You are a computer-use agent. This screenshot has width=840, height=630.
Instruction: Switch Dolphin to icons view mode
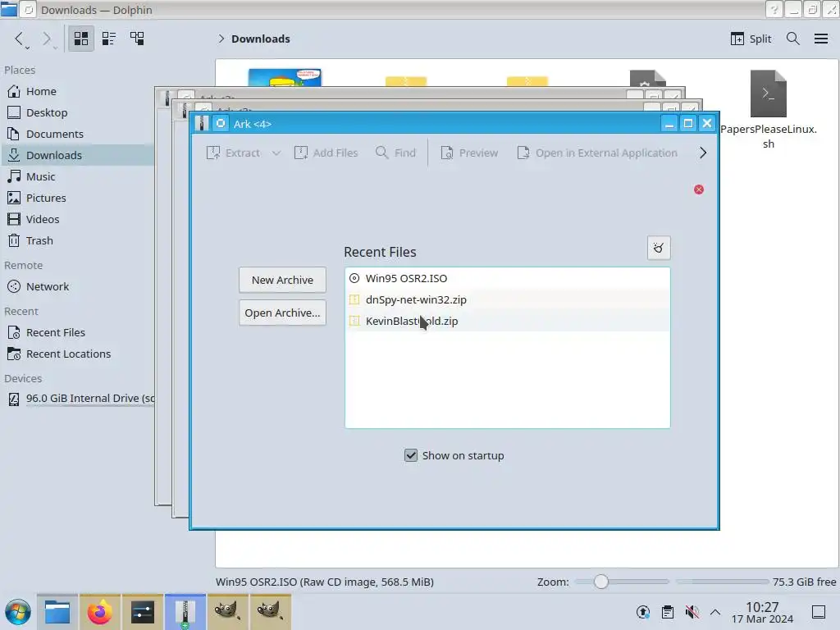pos(81,39)
